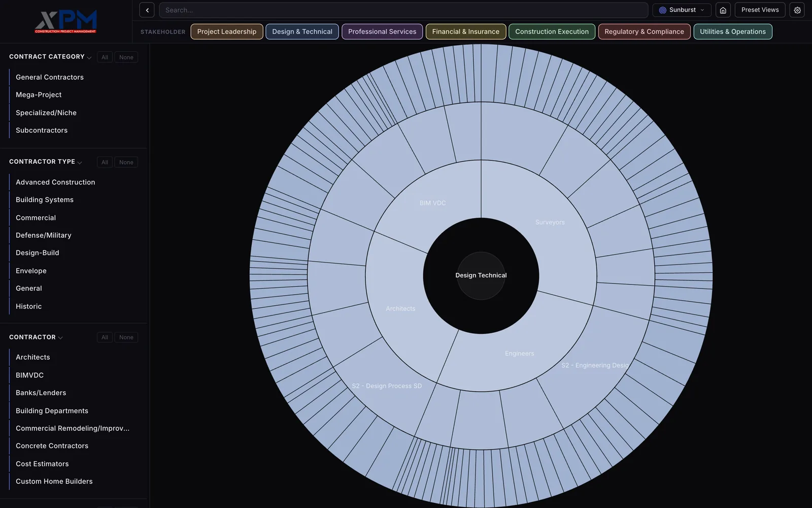Select All in Contract Category

coord(105,57)
